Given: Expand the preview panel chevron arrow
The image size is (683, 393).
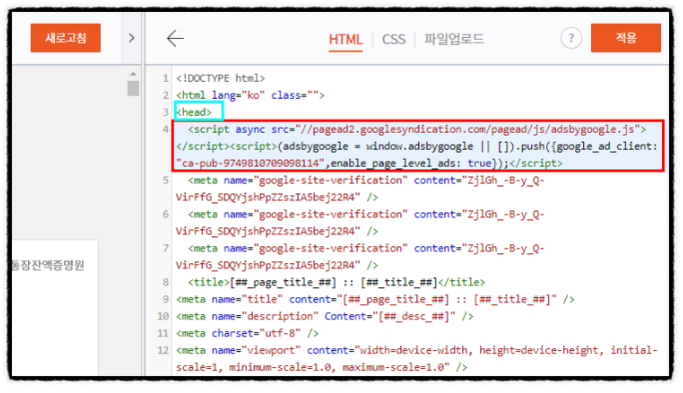Looking at the screenshot, I should (x=132, y=38).
